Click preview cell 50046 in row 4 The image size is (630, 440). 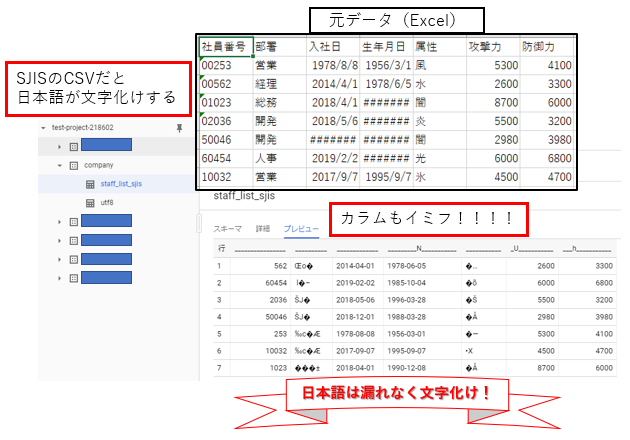(x=276, y=317)
